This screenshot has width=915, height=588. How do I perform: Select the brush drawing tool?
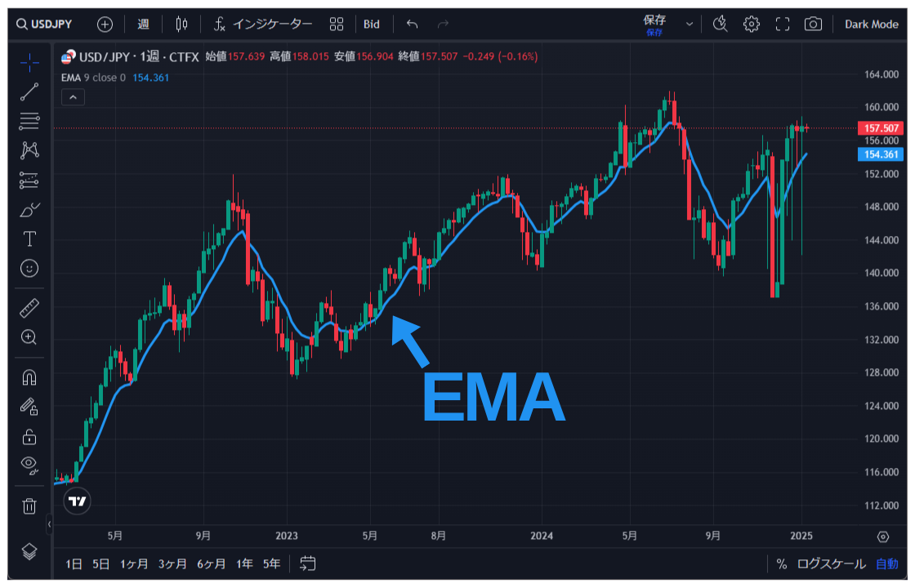[x=29, y=209]
